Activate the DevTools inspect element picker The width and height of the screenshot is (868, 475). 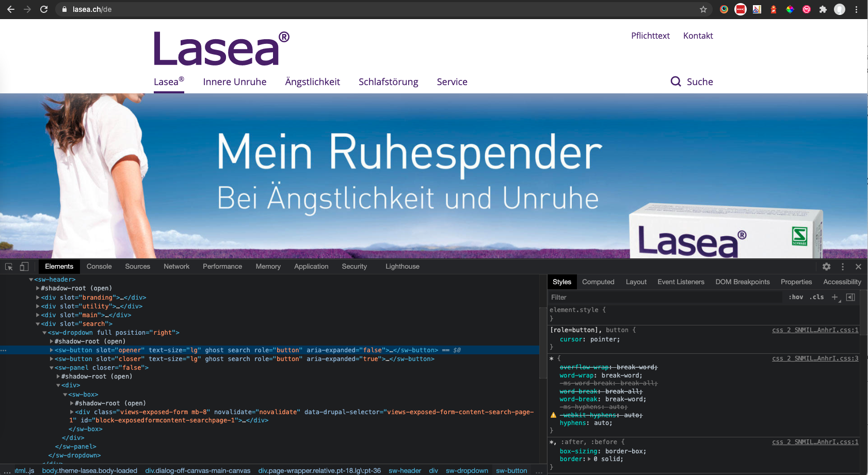click(9, 267)
